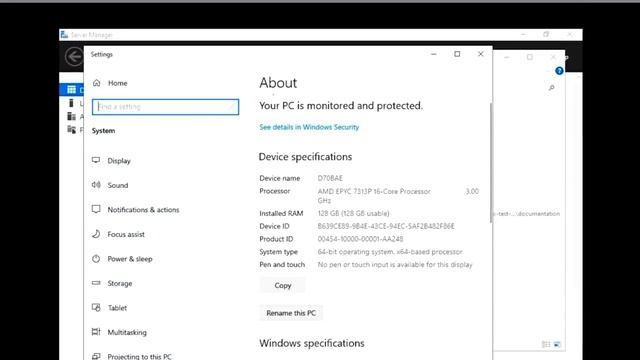640x360 pixels.
Task: Focus the Find a setting search box
Action: 165,107
